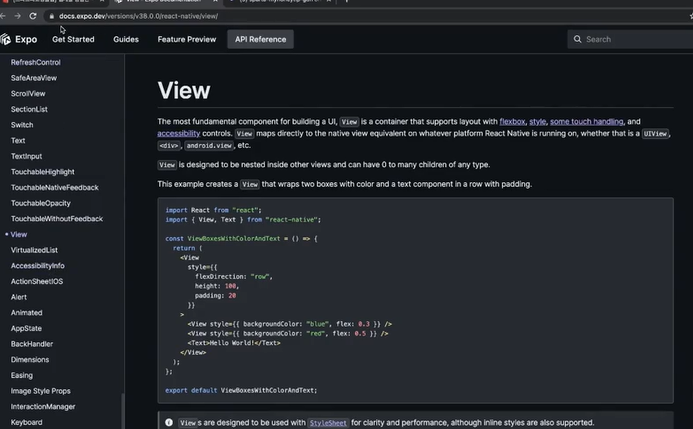This screenshot has height=429, width=693.
Task: Open VirtualizedList in the sidebar
Action: (34, 250)
